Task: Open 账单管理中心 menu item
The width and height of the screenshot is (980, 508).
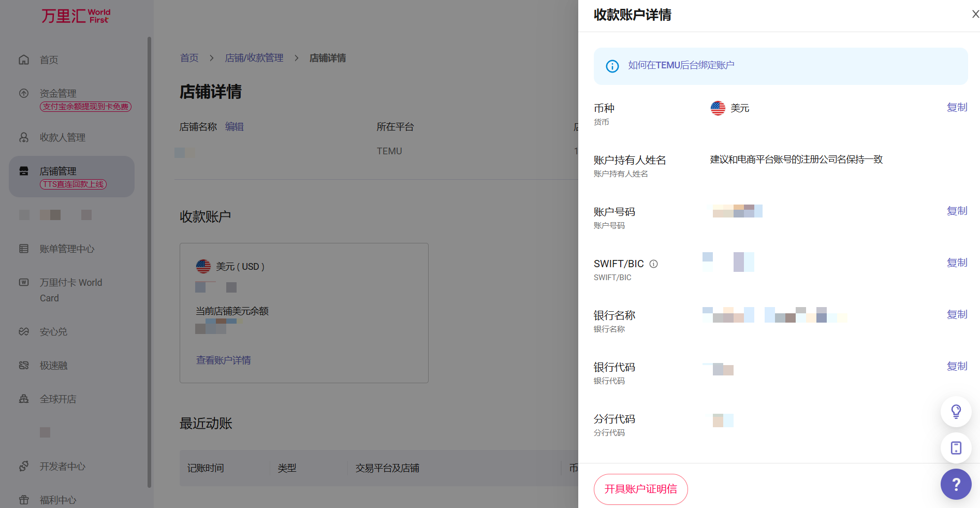Action: [67, 249]
